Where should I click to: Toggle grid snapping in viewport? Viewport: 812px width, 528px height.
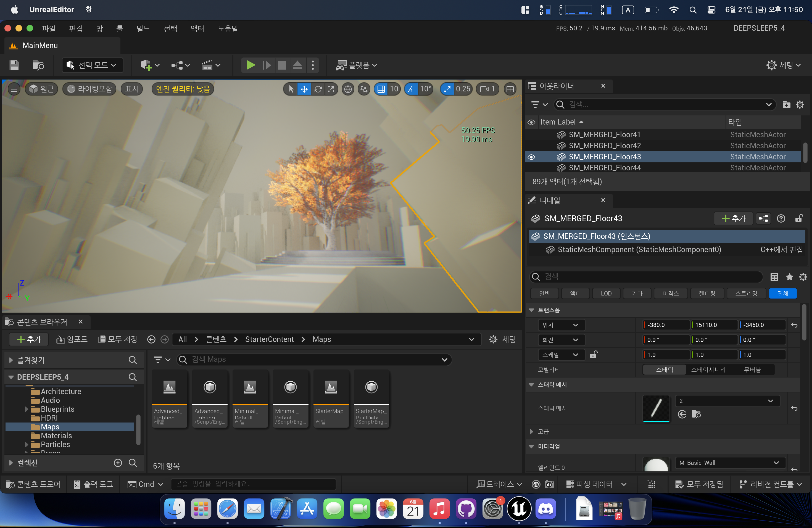coord(381,89)
